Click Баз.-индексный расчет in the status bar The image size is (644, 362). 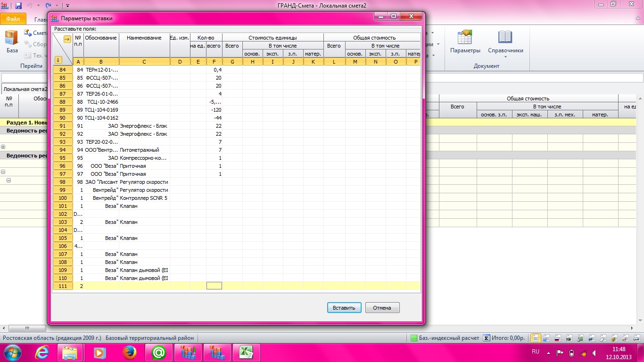click(x=445, y=338)
